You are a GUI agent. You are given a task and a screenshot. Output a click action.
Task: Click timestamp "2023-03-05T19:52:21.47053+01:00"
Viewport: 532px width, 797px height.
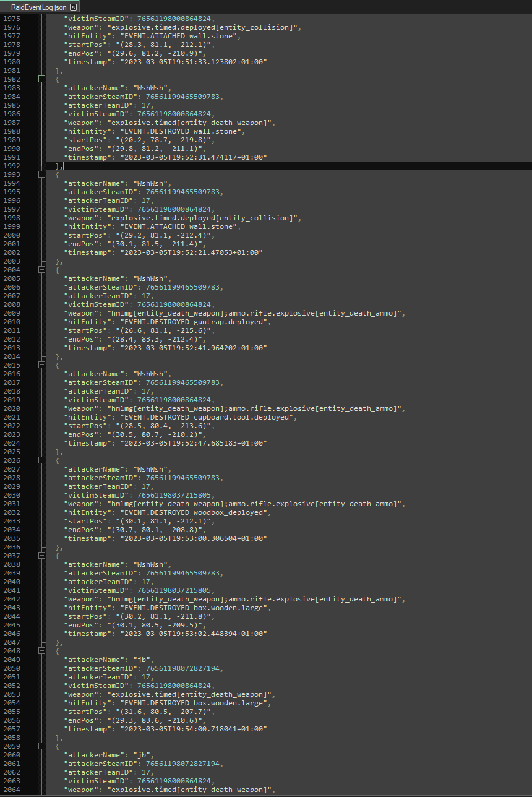point(191,252)
